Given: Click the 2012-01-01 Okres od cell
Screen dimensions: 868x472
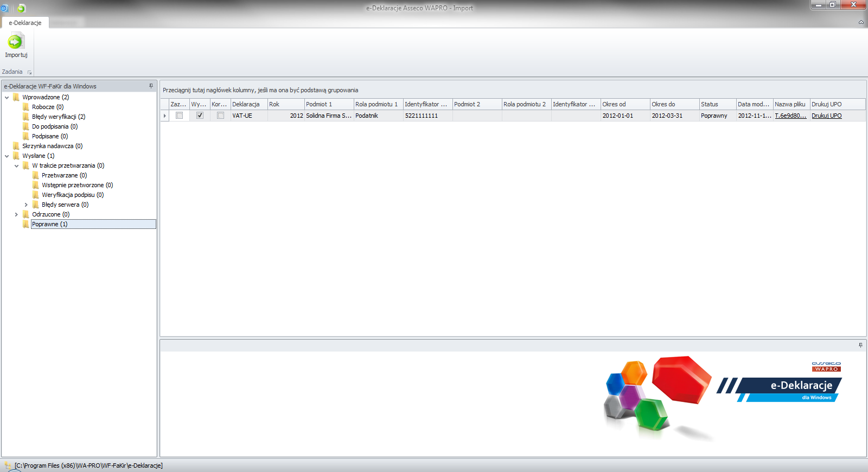Looking at the screenshot, I should [625, 116].
